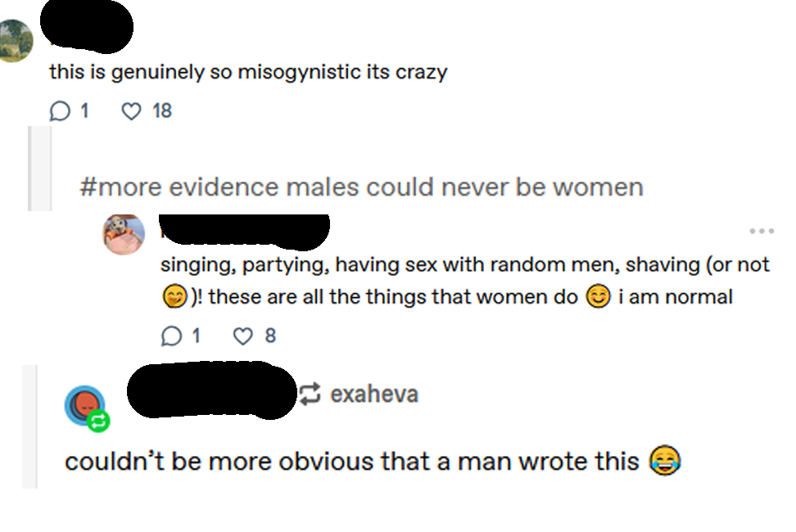Open the avatar beside the singing, partying comment
Image resolution: width=796 pixels, height=532 pixels.
coord(124,235)
